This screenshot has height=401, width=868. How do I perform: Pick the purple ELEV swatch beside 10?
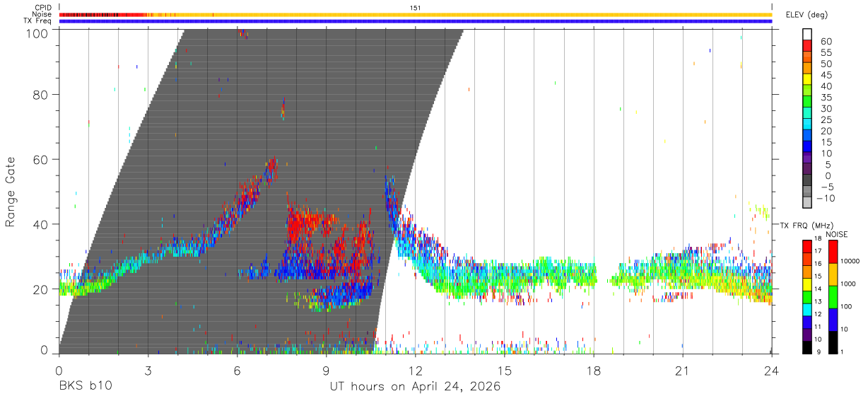point(807,158)
